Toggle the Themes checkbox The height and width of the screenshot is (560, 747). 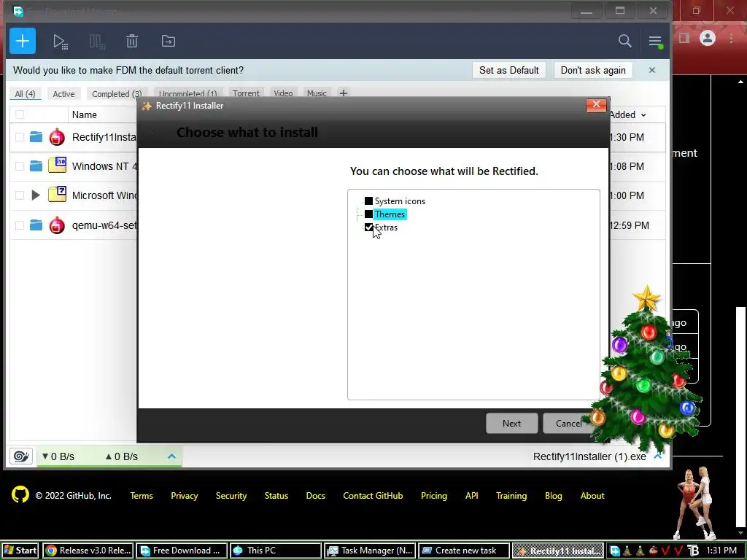[368, 214]
